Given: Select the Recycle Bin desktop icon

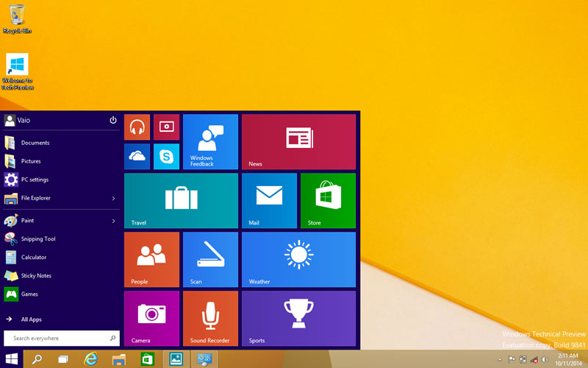Looking at the screenshot, I should point(17,19).
